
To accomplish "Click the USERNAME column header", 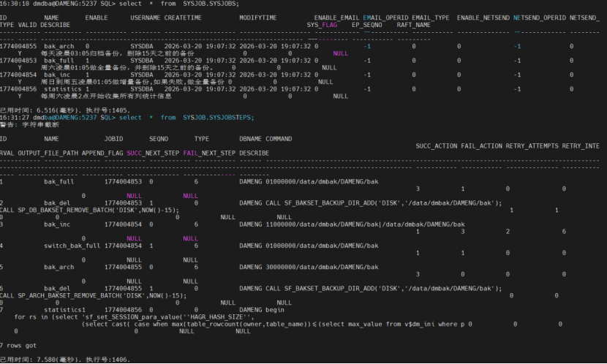I will [146, 18].
